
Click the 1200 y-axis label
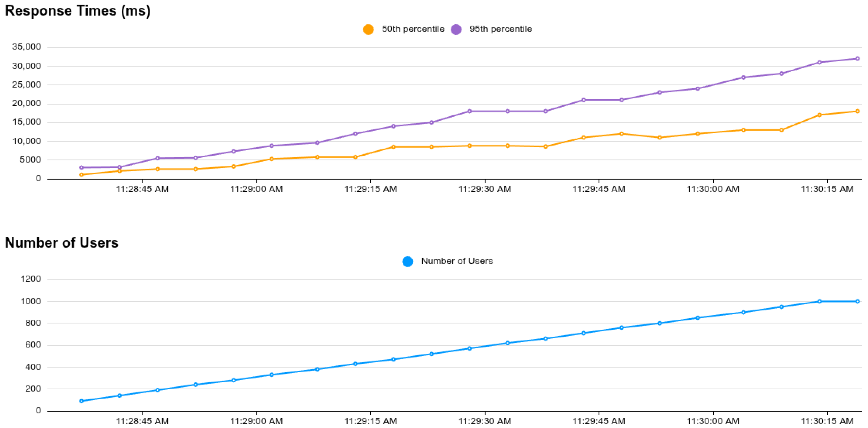point(31,279)
